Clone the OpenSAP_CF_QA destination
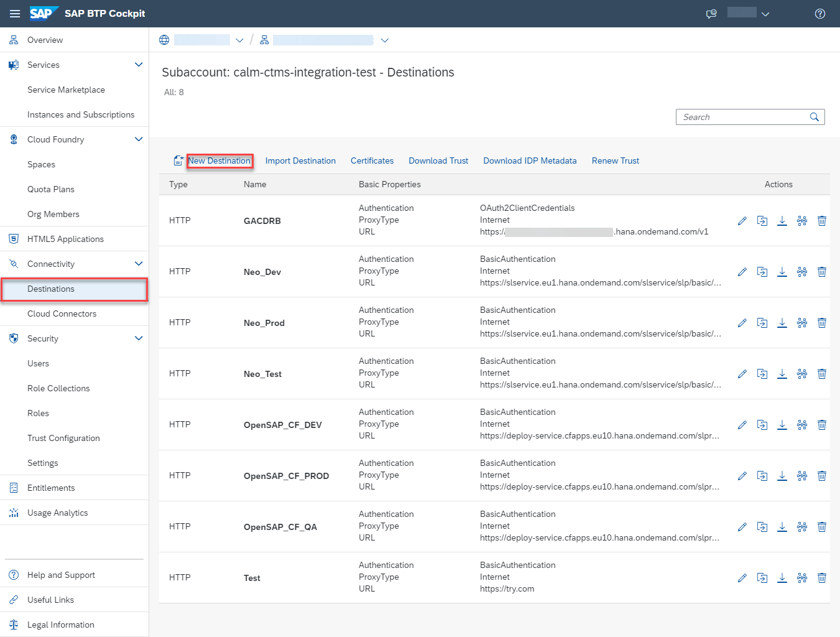This screenshot has width=840, height=637. pyautogui.click(x=762, y=527)
